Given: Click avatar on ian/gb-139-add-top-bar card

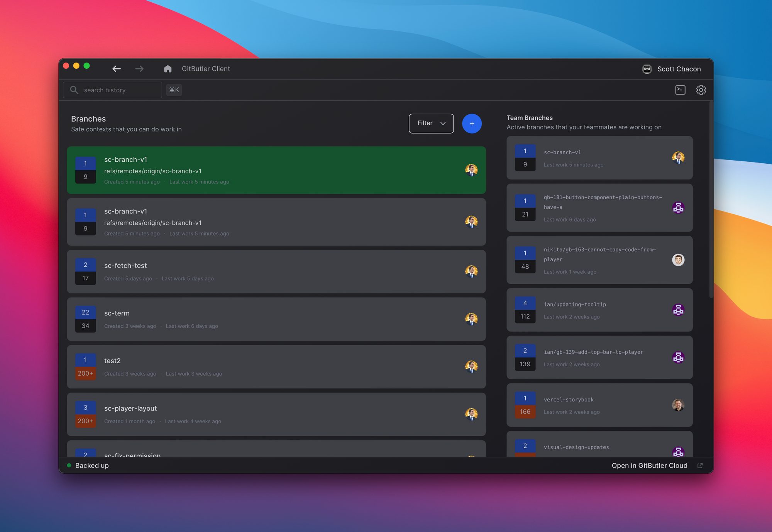Looking at the screenshot, I should (678, 357).
